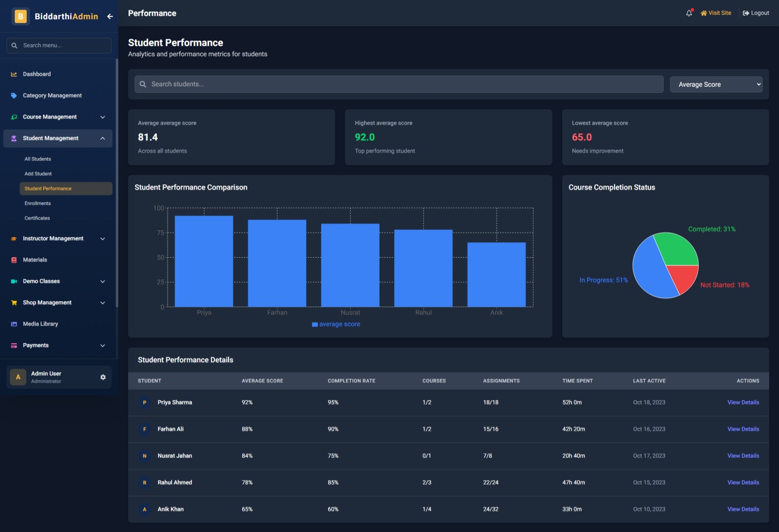
Task: Click the Search students input field
Action: [399, 84]
